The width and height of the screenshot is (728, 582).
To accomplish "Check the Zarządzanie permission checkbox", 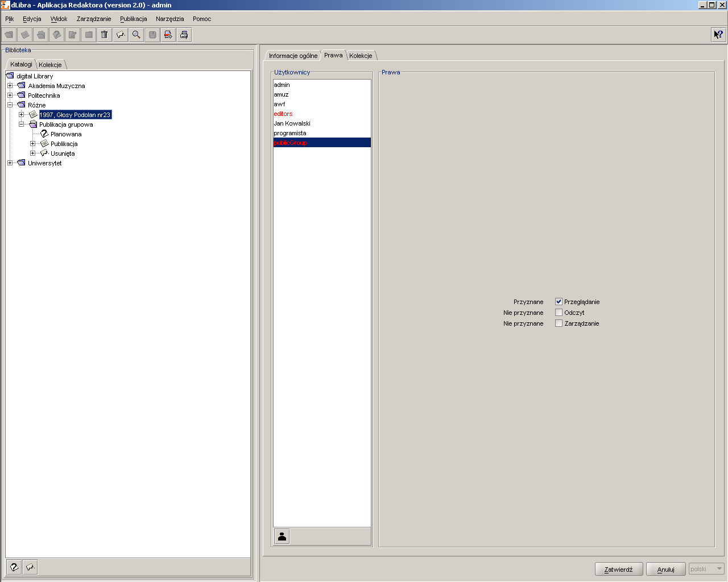I will tap(559, 323).
